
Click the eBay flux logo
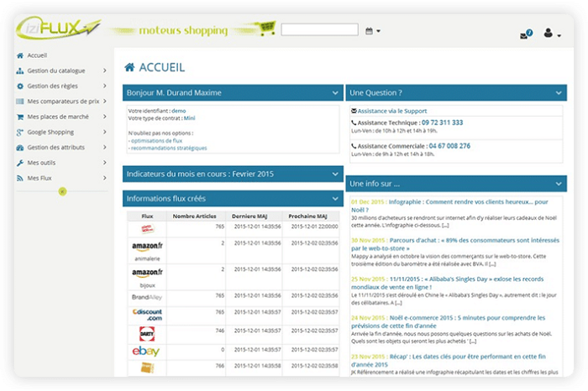147,352
